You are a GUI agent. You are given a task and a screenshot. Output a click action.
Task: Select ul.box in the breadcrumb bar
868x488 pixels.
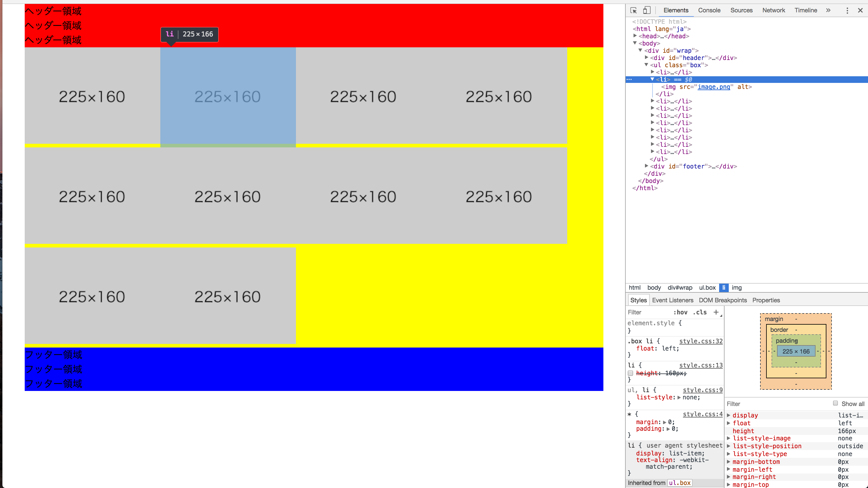point(707,288)
